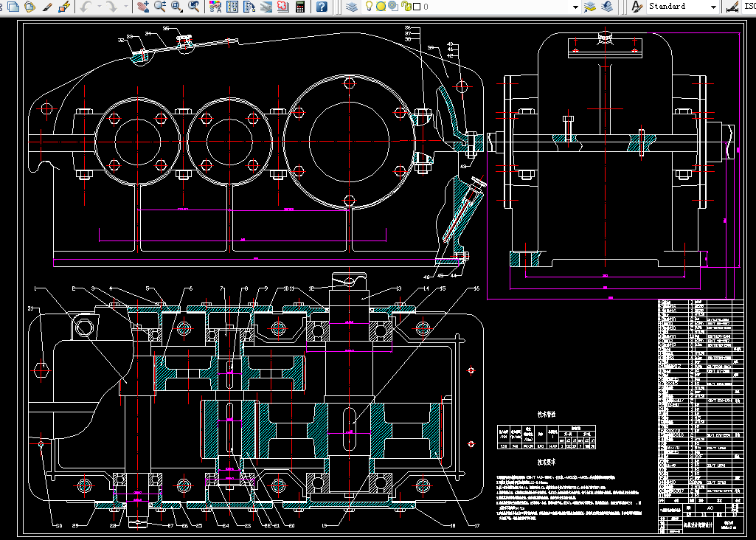
Task: Open Sheet Set Manager icon
Action: [x=266, y=6]
